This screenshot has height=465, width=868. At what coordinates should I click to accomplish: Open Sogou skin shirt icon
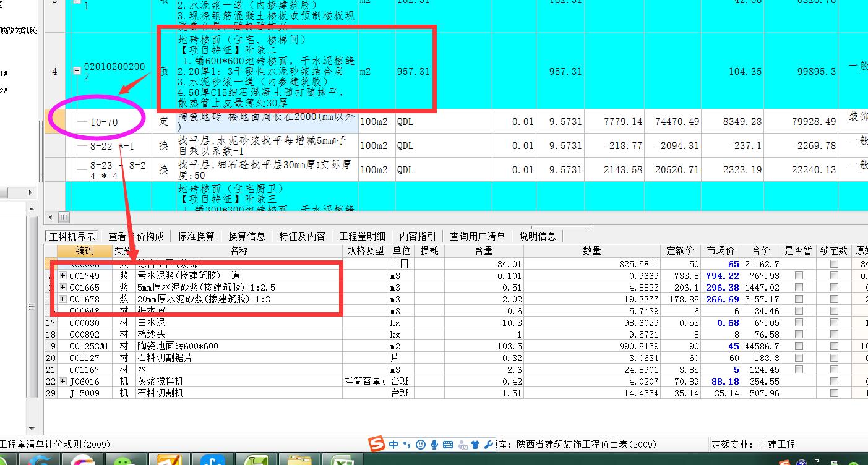[x=475, y=444]
